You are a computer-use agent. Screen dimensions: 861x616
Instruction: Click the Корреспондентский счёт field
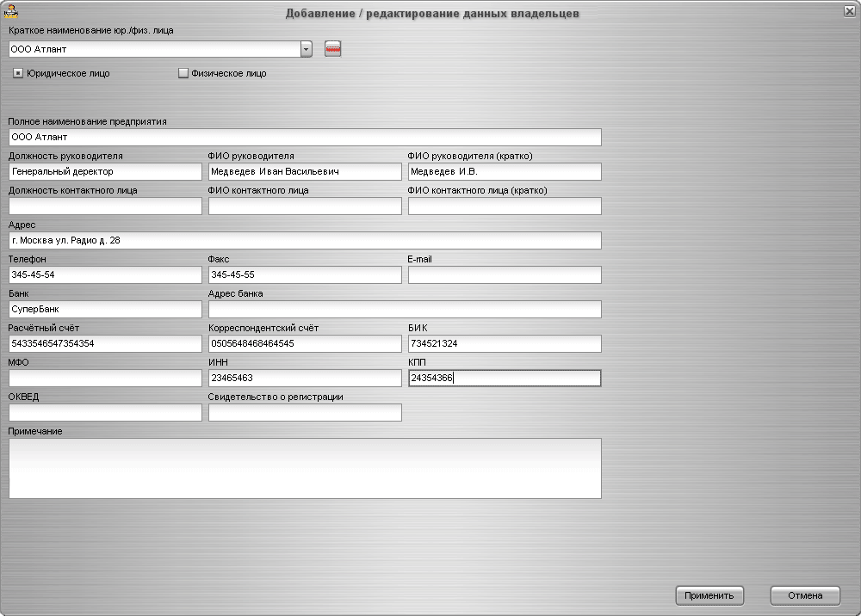pyautogui.click(x=306, y=344)
